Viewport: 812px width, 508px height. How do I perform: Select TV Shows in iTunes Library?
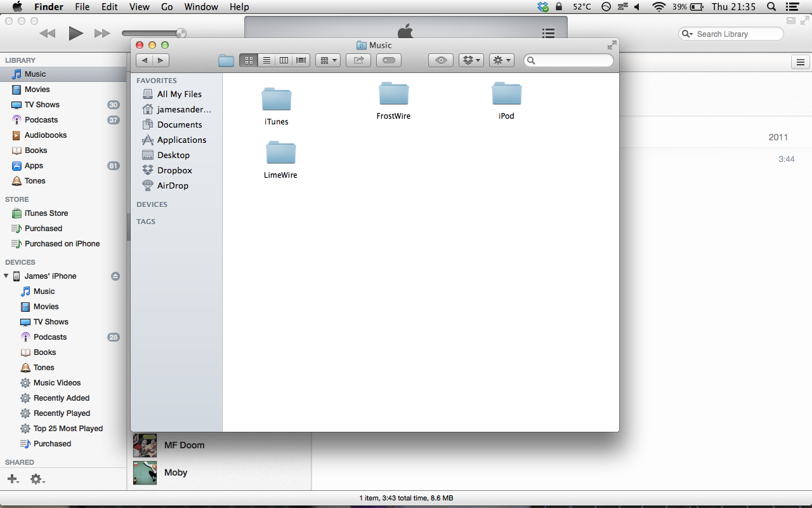(63, 105)
